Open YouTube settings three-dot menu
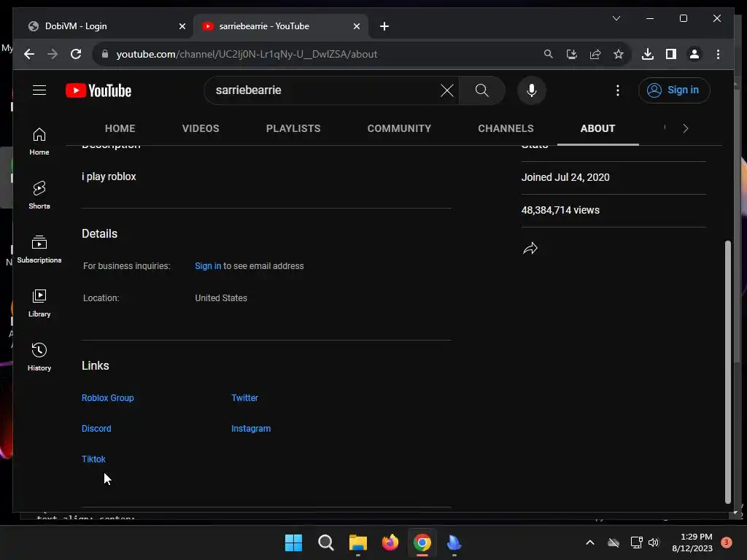The image size is (747, 560). click(x=617, y=90)
